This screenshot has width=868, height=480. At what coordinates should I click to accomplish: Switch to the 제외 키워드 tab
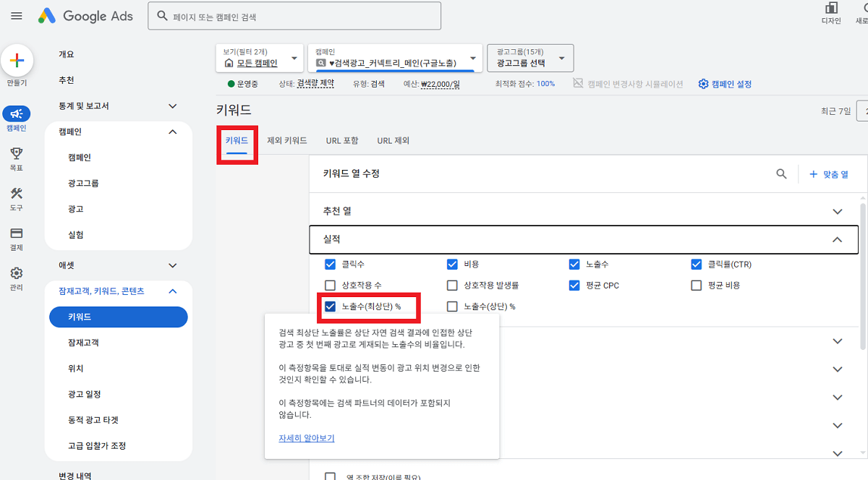point(286,141)
